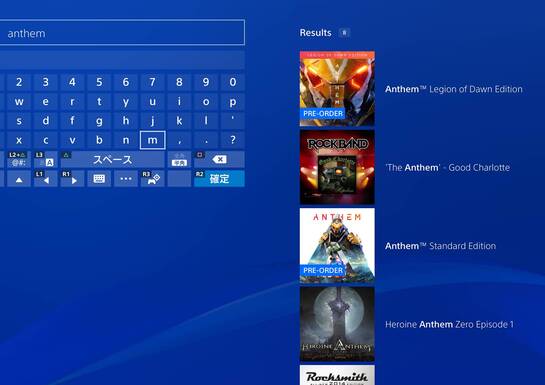
Task: Tap the h key
Action: (x=126, y=121)
